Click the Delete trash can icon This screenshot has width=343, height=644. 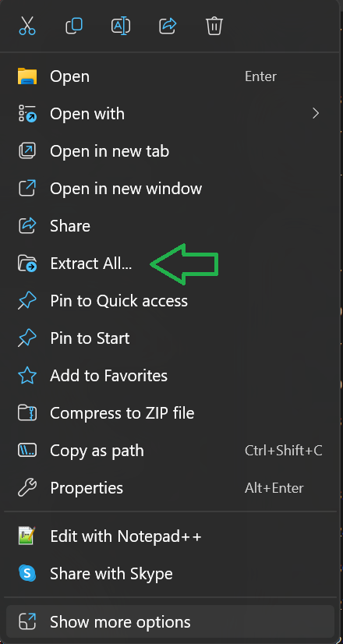214,26
